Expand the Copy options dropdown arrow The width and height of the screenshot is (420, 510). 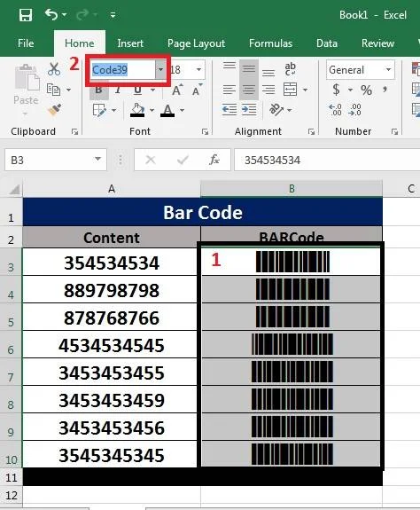pos(68,90)
